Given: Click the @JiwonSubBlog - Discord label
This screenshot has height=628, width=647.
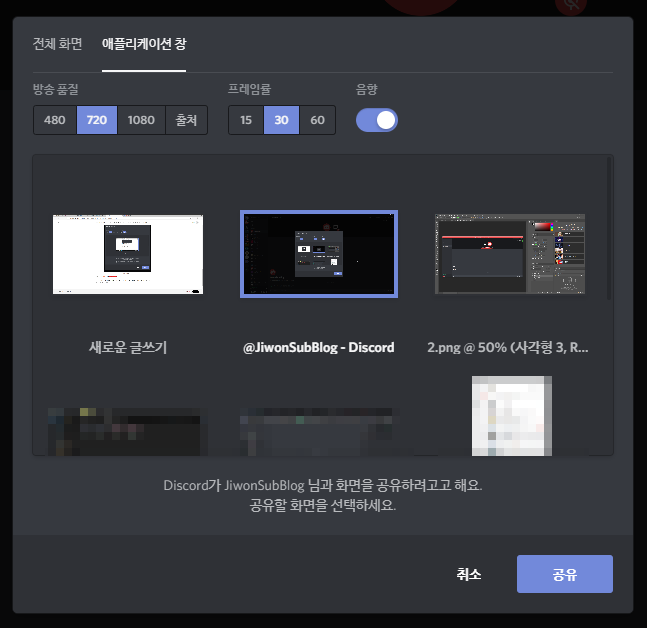Looking at the screenshot, I should 319,347.
